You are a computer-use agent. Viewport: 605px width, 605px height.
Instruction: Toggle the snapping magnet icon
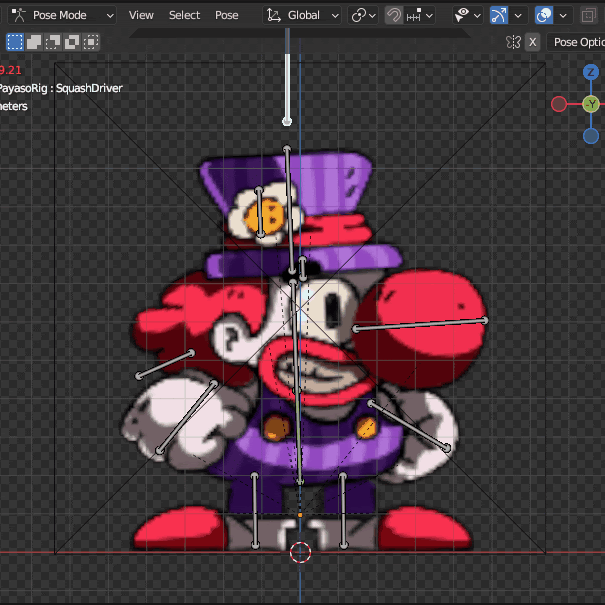(x=394, y=15)
